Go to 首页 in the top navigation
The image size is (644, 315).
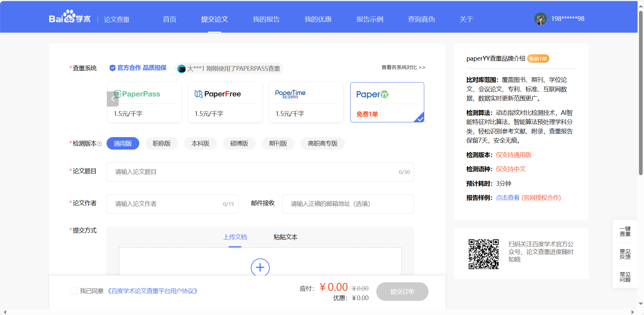tap(170, 19)
